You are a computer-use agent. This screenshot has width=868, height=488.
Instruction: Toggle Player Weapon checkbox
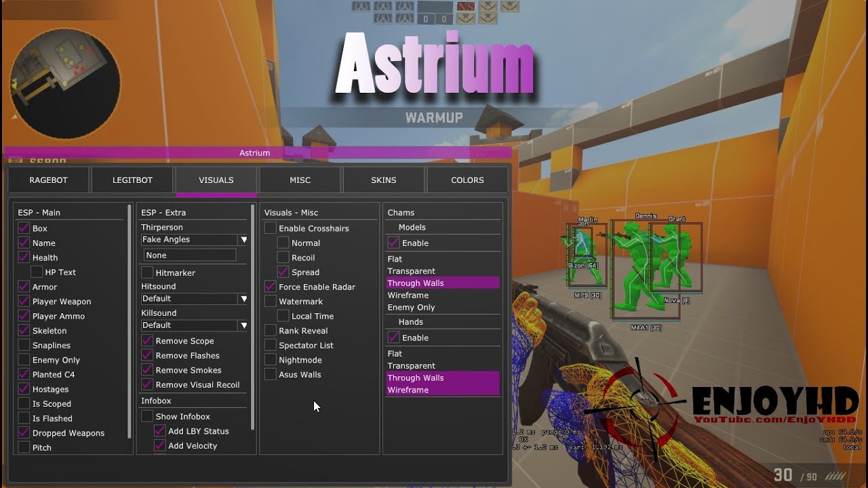click(x=24, y=302)
